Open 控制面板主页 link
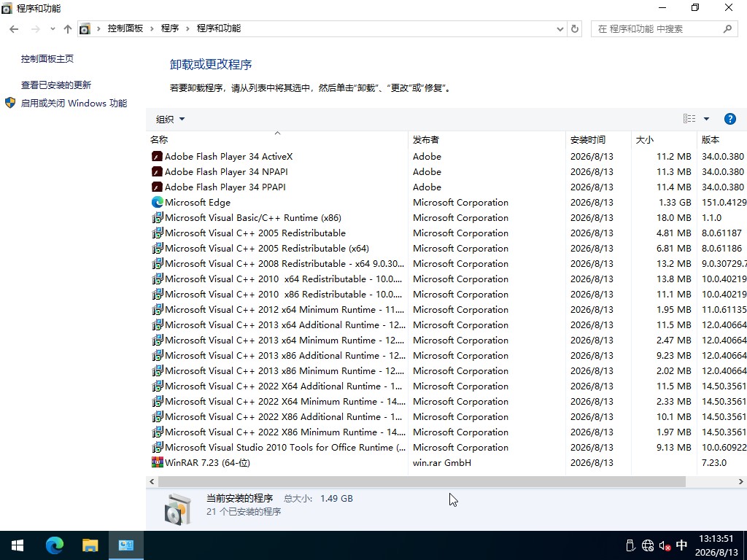The width and height of the screenshot is (747, 560). [47, 58]
